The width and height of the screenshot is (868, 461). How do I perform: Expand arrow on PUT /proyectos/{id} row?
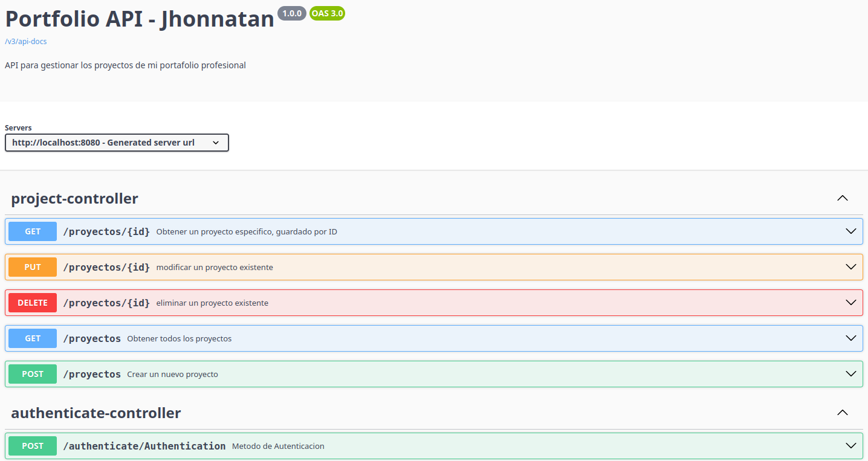[x=850, y=267]
